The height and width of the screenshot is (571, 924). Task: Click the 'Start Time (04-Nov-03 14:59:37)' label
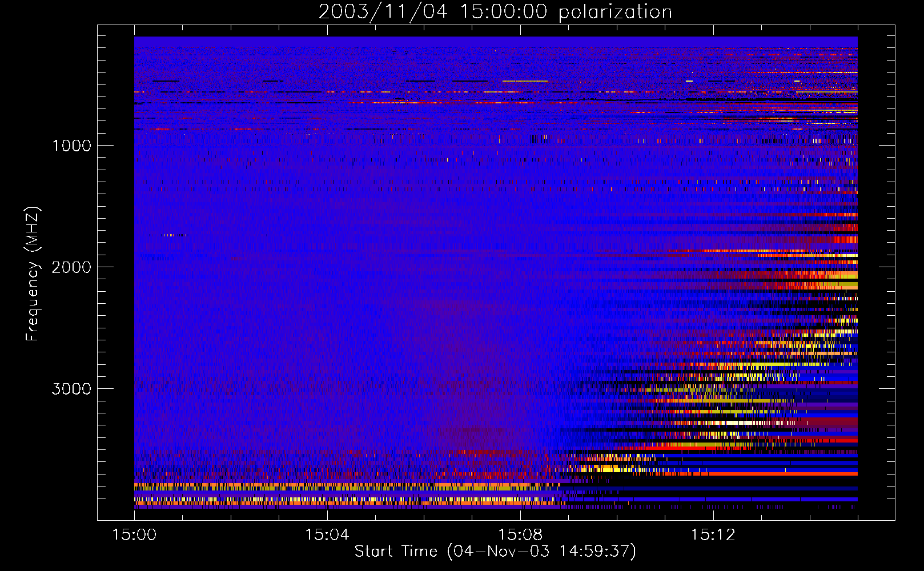click(495, 552)
